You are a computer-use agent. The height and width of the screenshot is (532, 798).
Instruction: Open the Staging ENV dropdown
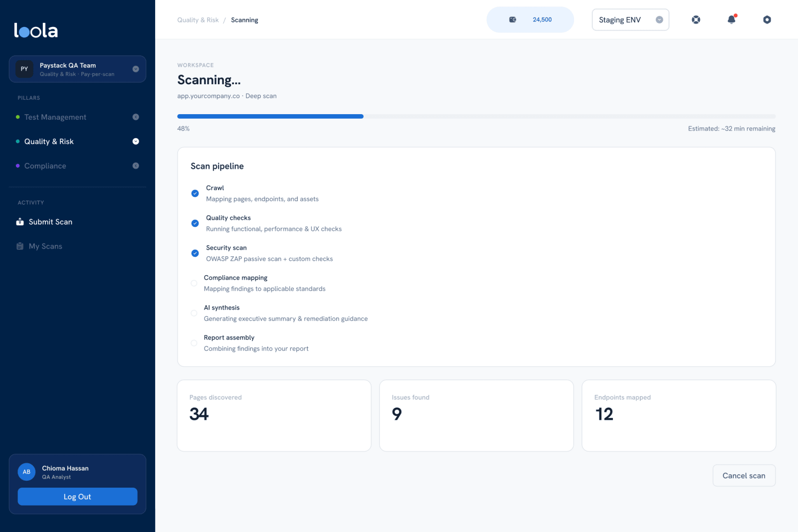(630, 19)
